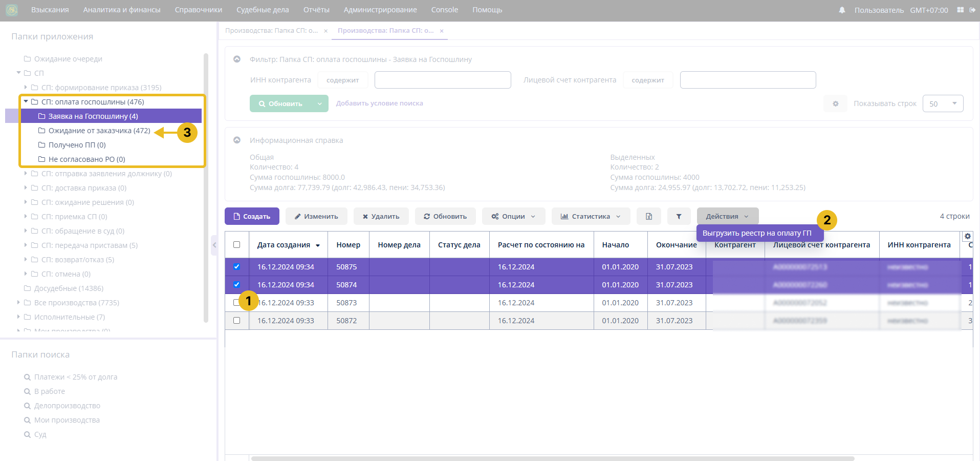Uncheck the row 50875 checkbox
Image resolution: width=980 pixels, height=461 pixels.
(236, 267)
